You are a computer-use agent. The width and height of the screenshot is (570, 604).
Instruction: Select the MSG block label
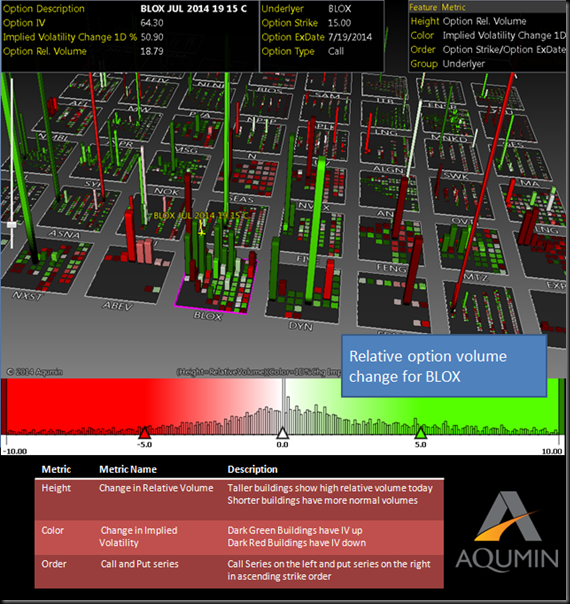click(x=187, y=150)
